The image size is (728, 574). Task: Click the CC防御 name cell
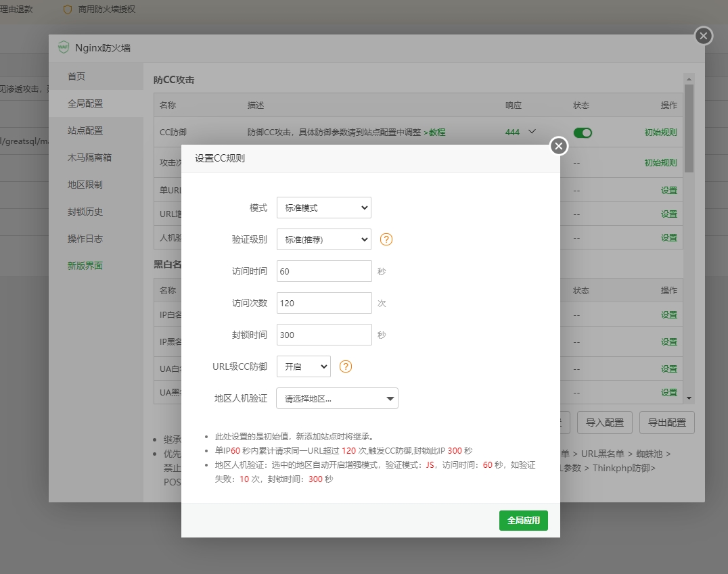point(173,133)
